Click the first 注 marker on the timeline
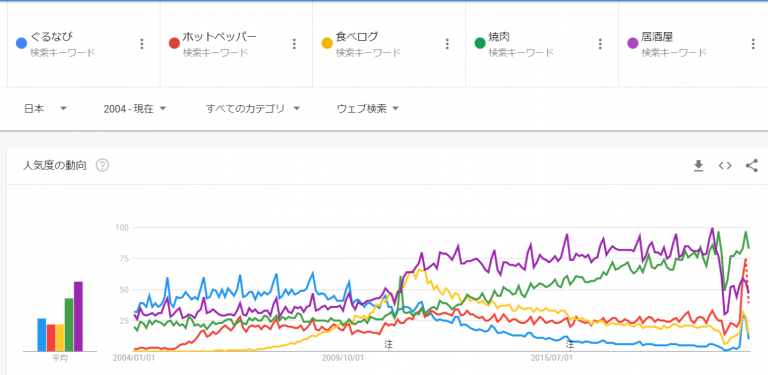 coord(388,345)
